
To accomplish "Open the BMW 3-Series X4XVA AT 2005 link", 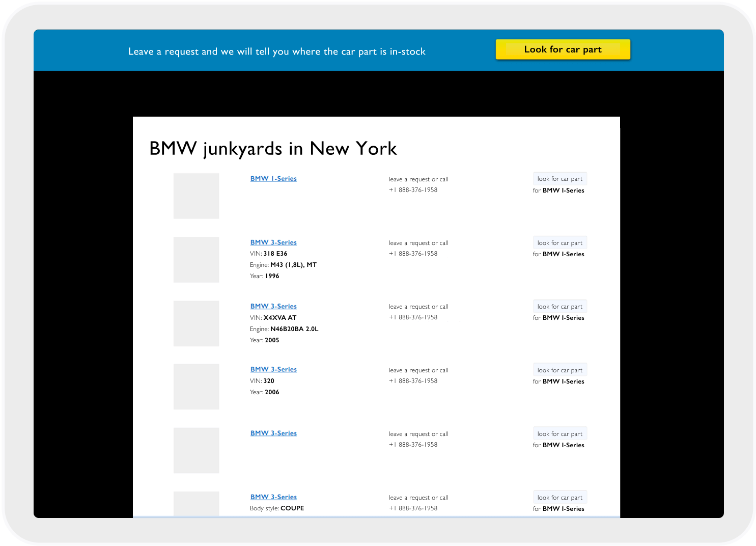I will pos(273,306).
